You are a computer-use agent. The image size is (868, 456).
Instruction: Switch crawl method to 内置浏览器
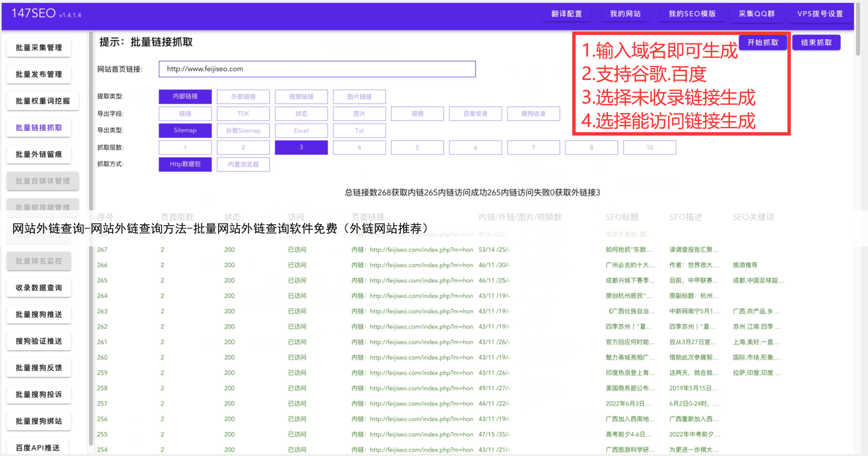click(243, 164)
